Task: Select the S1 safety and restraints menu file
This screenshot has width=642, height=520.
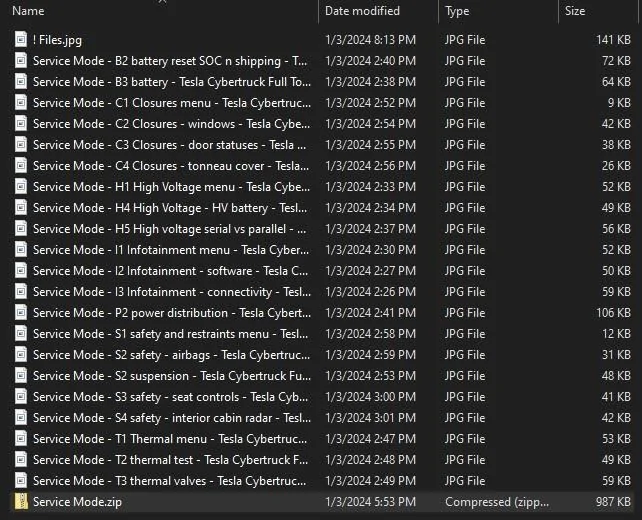Action: click(170, 334)
